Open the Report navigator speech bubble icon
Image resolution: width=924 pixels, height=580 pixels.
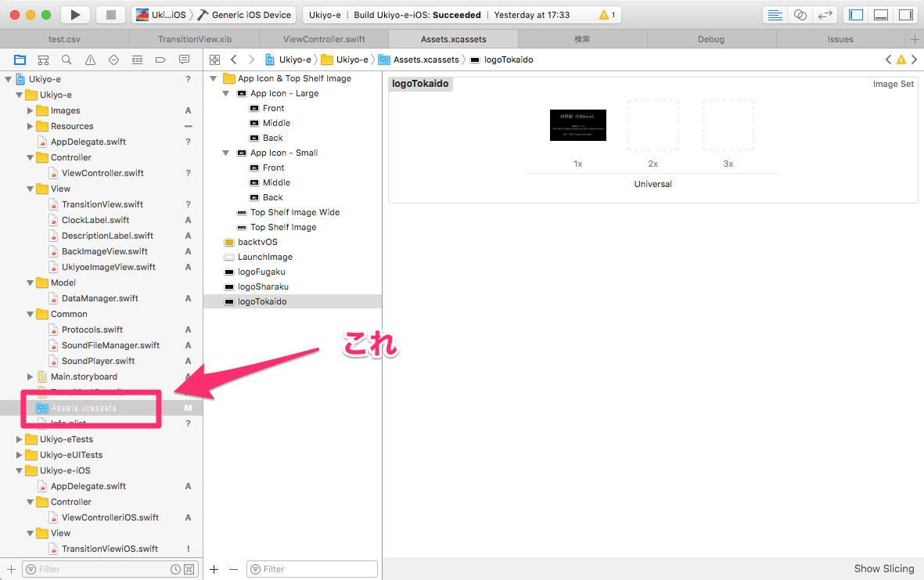[184, 59]
